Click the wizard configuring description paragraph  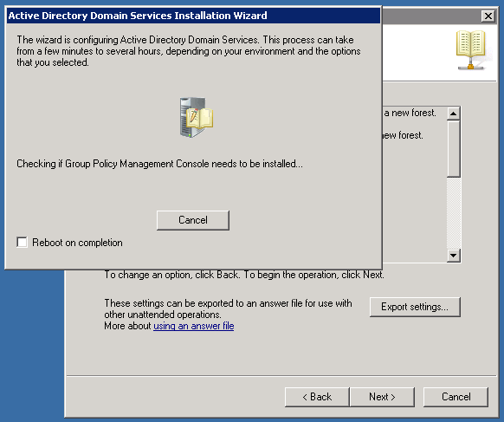(x=189, y=51)
